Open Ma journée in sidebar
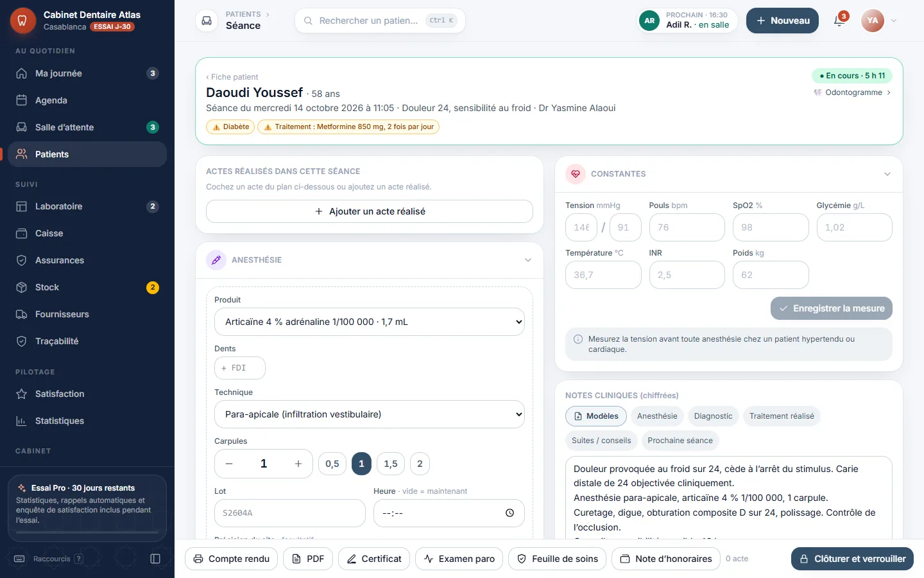Viewport: 924px width, 578px height. click(87, 73)
